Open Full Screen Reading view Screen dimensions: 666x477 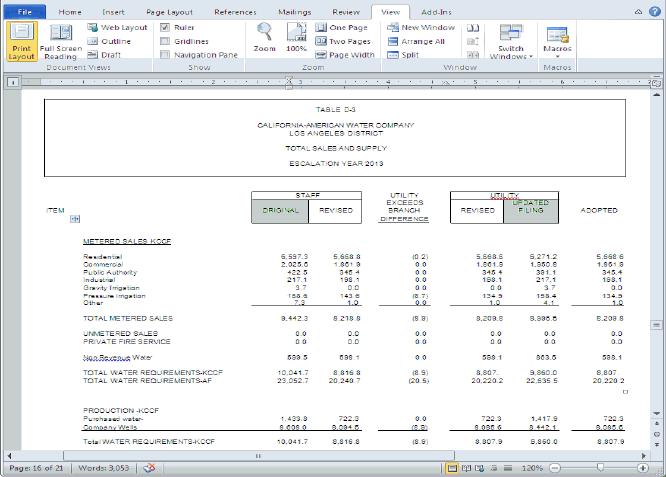tap(61, 41)
